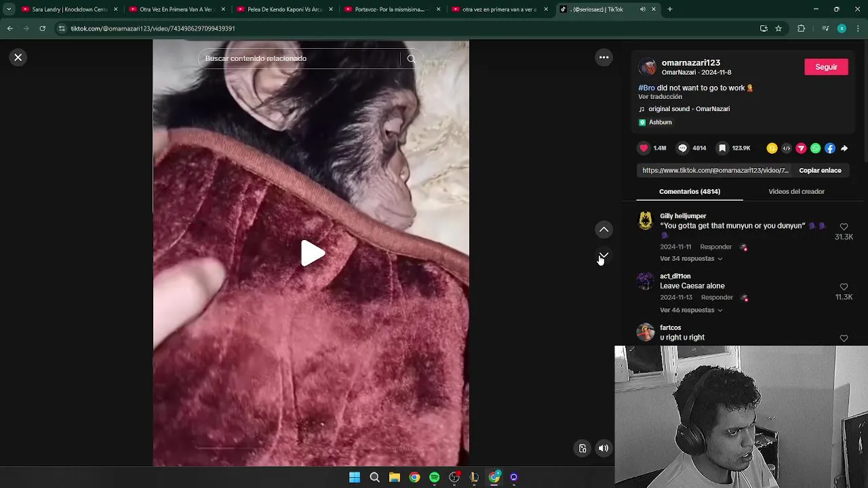Go to the next video arrow
Image resolution: width=868 pixels, height=488 pixels.
[x=604, y=256]
